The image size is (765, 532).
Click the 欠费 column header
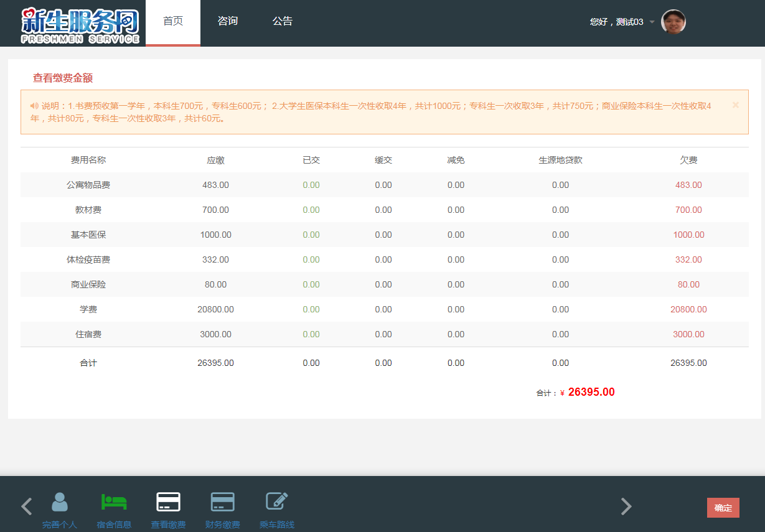688,160
